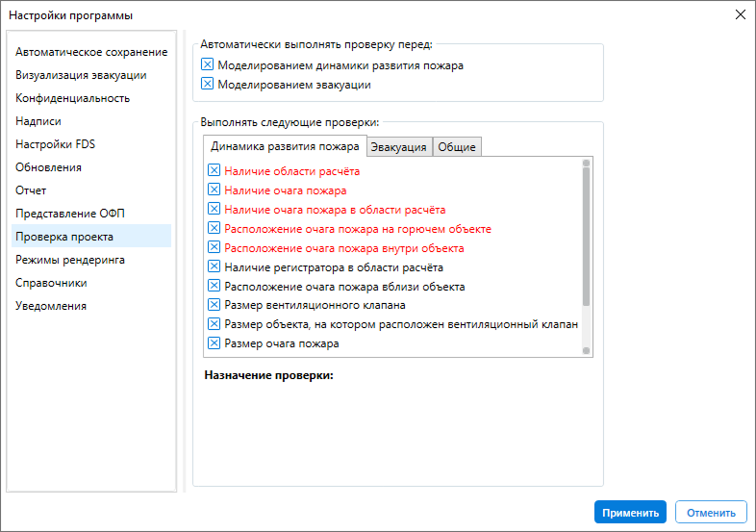The image size is (756, 532).
Task: Select 'Визуализация эвакуации' settings section
Action: coord(91,75)
